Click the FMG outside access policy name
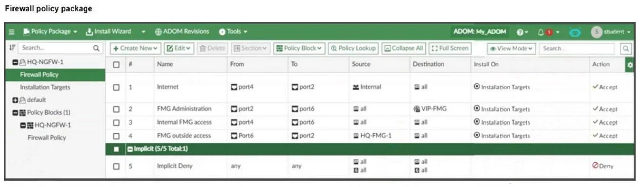The height and width of the screenshot is (187, 644). [x=184, y=136]
